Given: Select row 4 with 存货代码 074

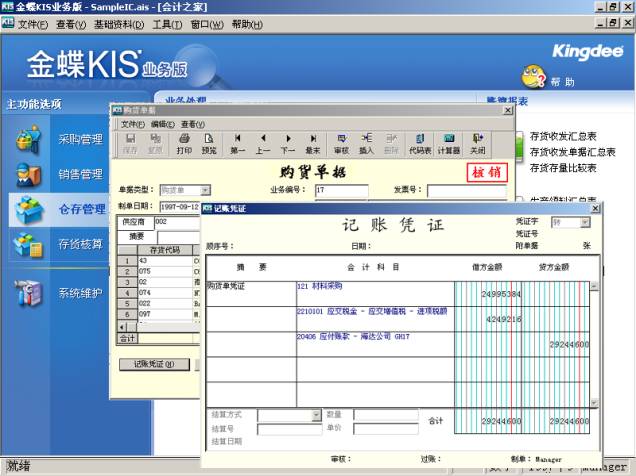Looking at the screenshot, I should point(158,293).
